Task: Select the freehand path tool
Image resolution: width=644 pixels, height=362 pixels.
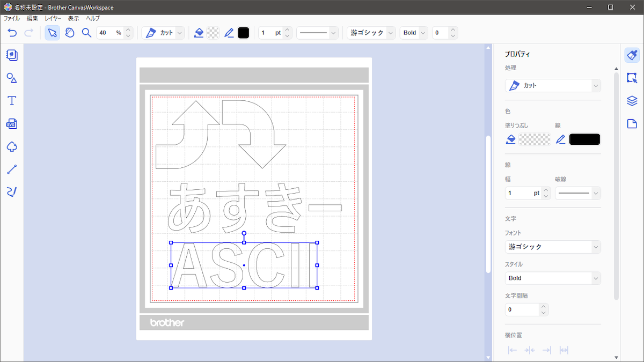Action: tap(12, 192)
